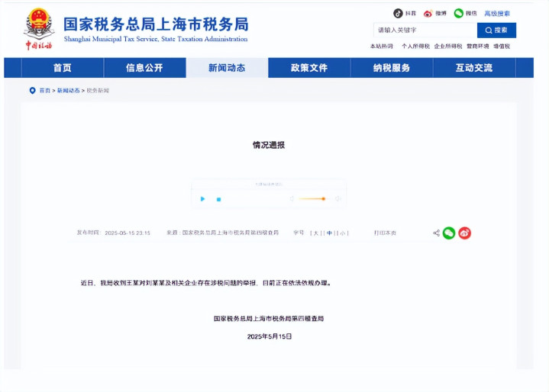Open hot word 营商环境

coord(477,47)
